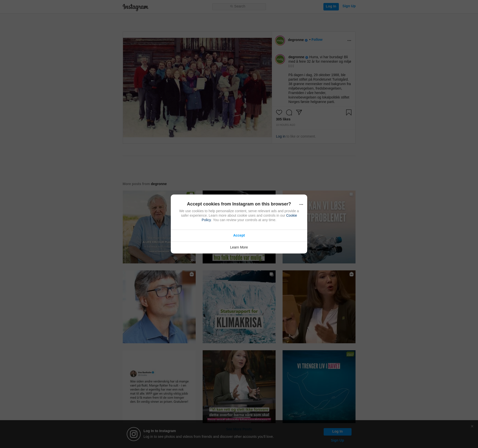Click the share paper-plane icon
Viewport: 478px width, 448px height.
click(299, 112)
